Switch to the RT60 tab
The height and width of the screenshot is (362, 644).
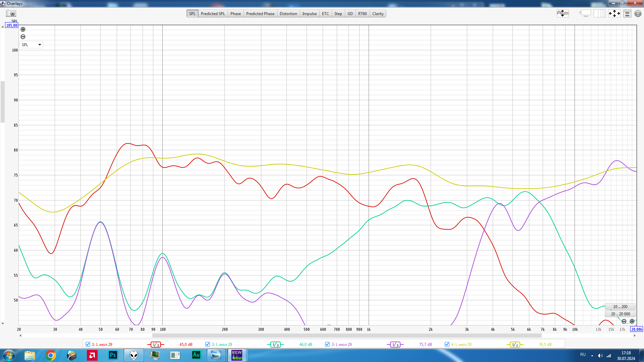pyautogui.click(x=362, y=14)
